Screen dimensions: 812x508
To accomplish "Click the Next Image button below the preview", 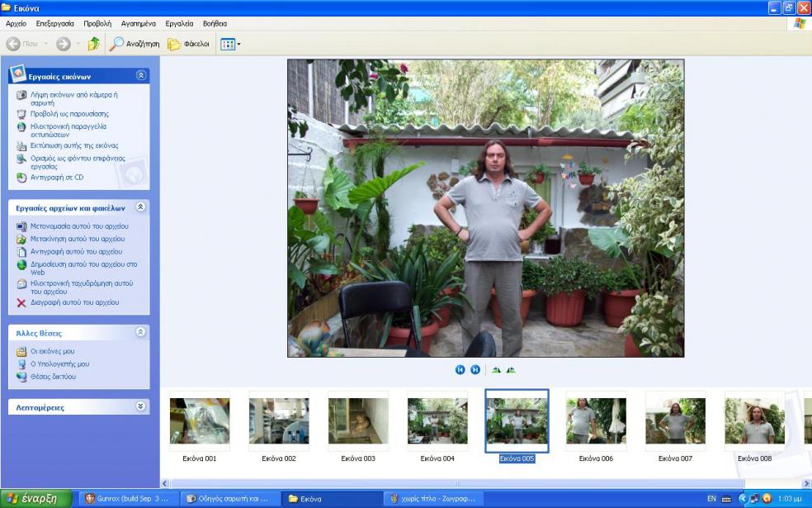I will pos(475,370).
